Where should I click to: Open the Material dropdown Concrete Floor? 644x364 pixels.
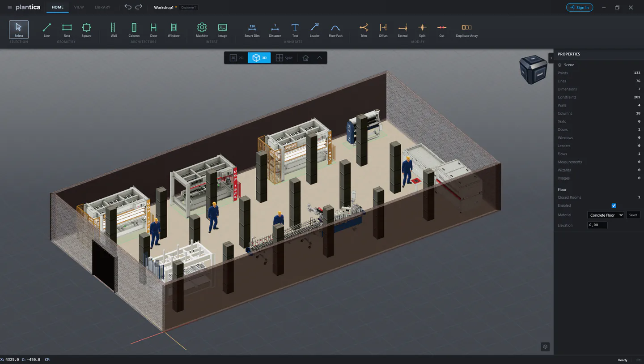click(x=606, y=215)
